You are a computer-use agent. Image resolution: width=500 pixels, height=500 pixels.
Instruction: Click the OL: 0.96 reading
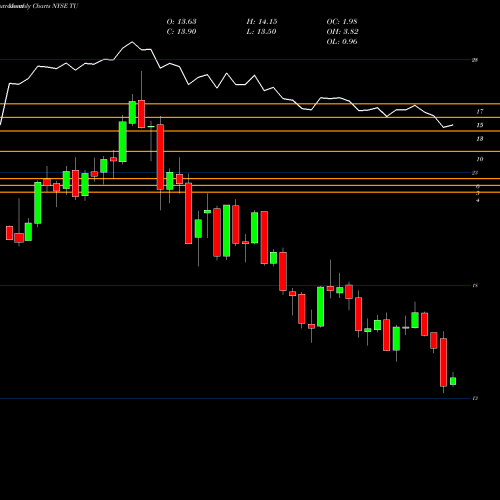click(x=342, y=42)
